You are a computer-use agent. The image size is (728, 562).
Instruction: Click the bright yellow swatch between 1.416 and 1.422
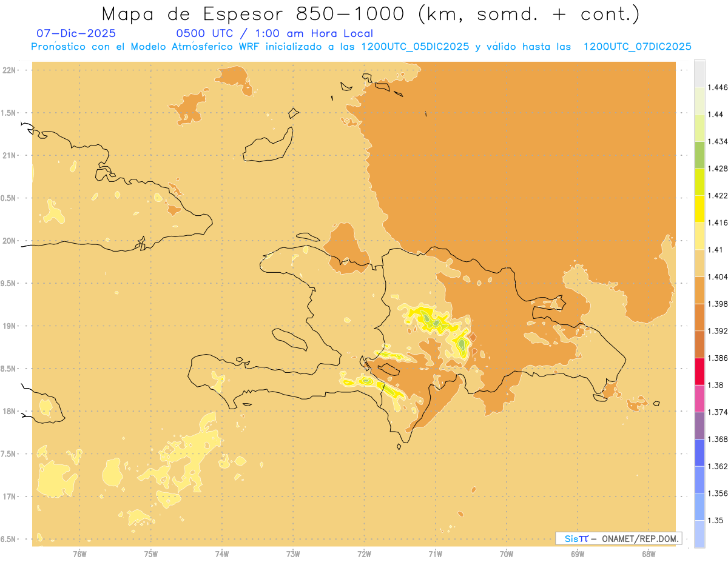point(699,209)
